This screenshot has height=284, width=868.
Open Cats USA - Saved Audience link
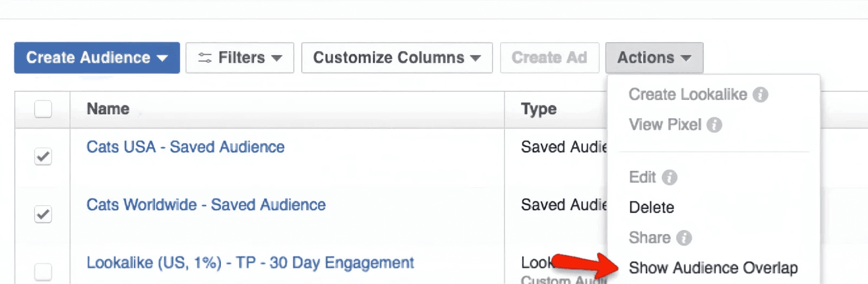tap(186, 147)
